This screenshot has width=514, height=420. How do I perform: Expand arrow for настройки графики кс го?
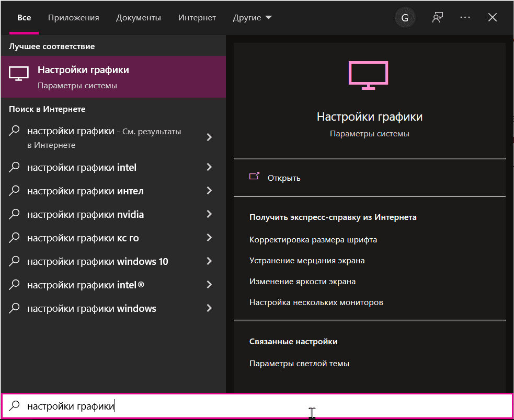tap(209, 238)
